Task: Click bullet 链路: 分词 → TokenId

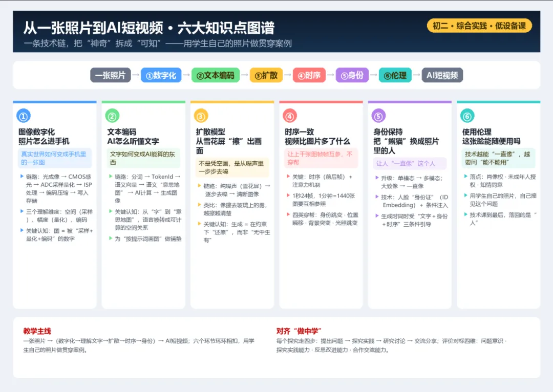Action: [147, 189]
